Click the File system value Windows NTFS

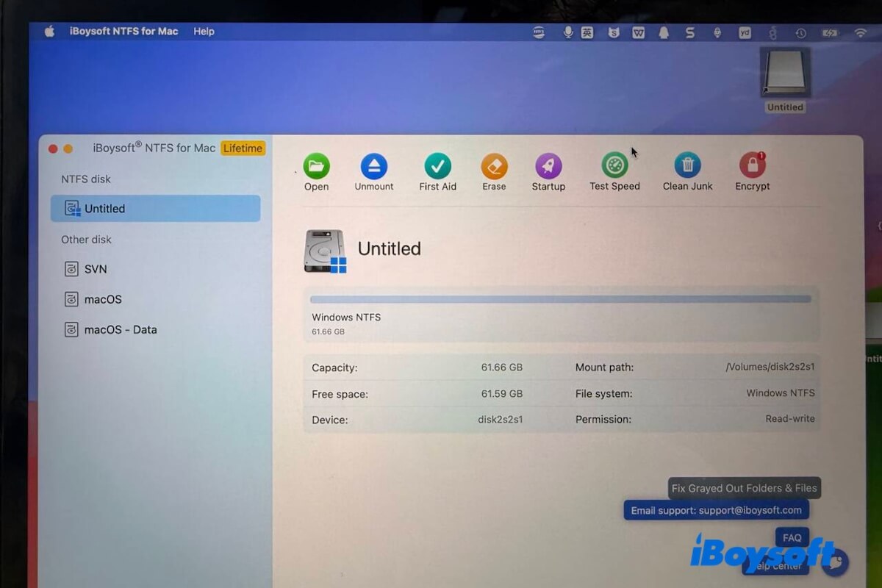click(781, 392)
